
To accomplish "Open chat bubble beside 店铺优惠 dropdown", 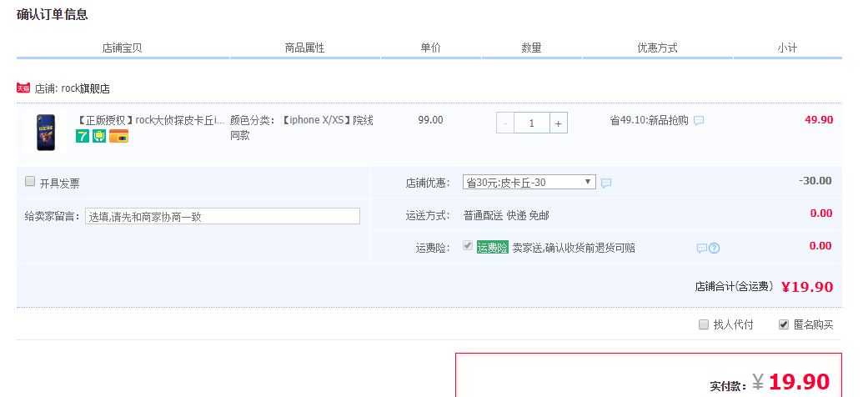I will coord(606,183).
